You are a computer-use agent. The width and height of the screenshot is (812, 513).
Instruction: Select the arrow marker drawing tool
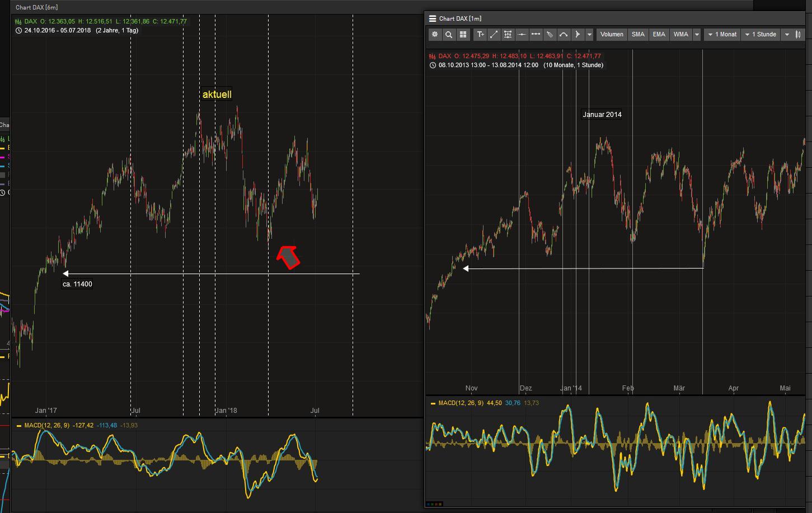pos(578,35)
